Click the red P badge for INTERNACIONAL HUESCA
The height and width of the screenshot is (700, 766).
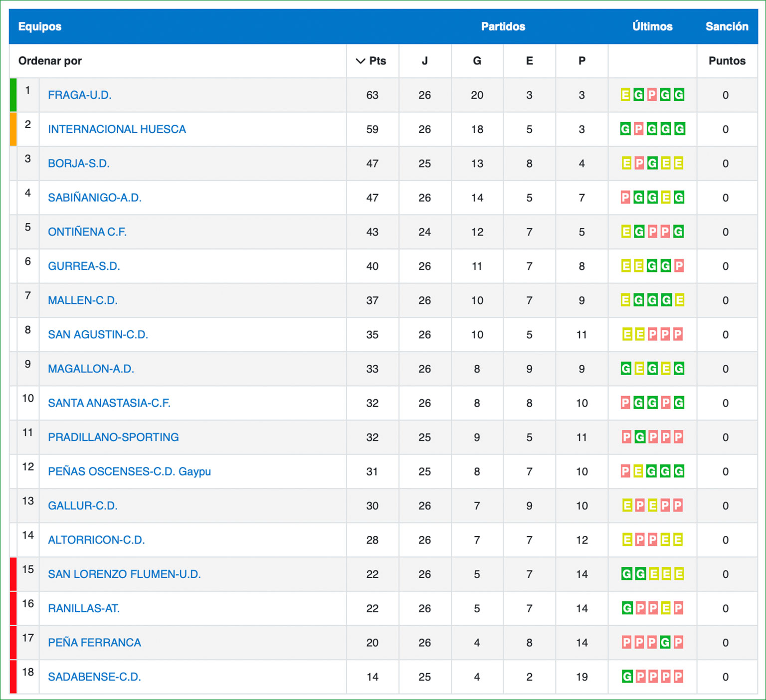pos(639,129)
